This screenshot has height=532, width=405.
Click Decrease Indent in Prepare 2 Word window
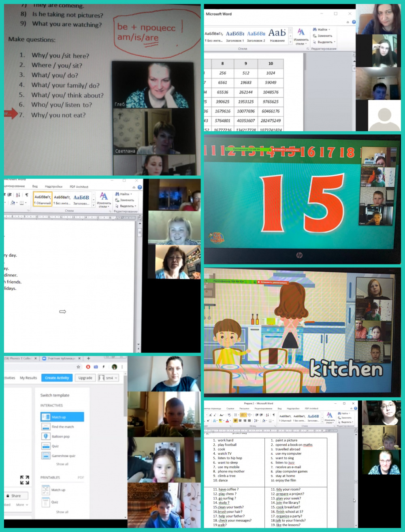coord(257,415)
